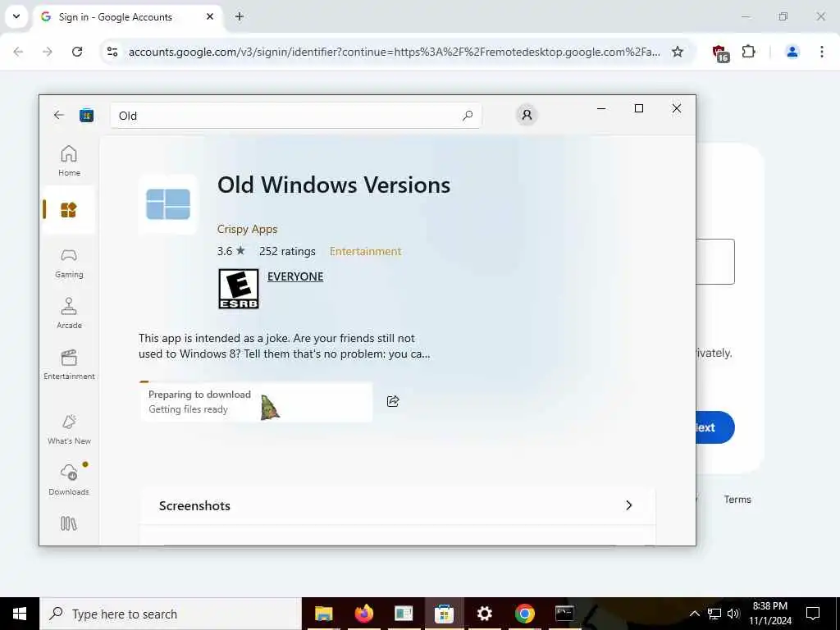Open Downloads in Store sidebar
The width and height of the screenshot is (840, 630).
pos(69,479)
